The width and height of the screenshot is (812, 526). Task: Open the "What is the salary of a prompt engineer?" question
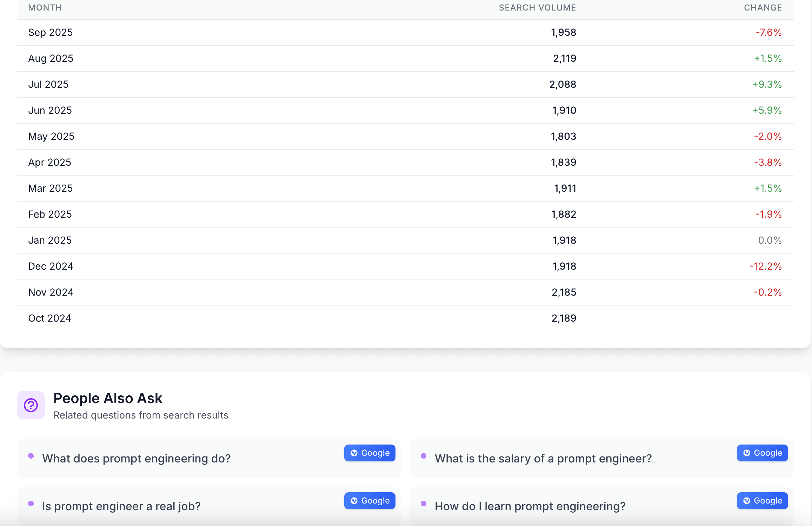(543, 459)
